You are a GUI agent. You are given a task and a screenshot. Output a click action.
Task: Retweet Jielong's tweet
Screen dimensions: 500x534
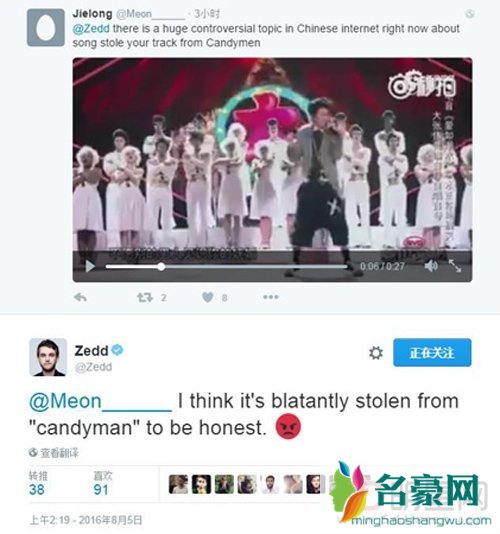click(x=145, y=298)
